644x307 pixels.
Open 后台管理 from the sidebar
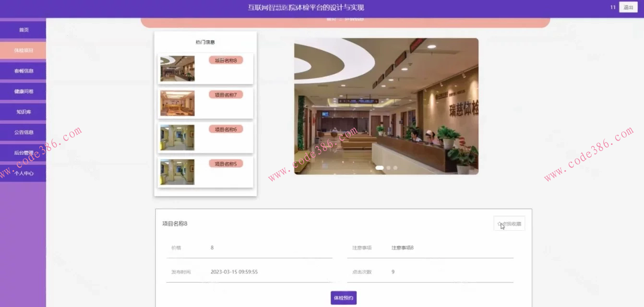[x=23, y=153]
